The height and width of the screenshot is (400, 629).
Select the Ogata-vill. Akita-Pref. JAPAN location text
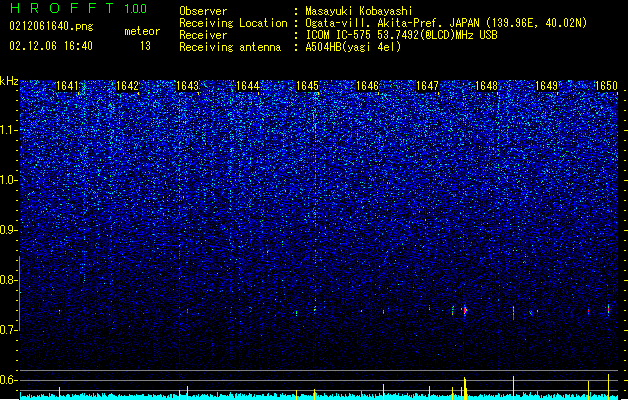click(446, 23)
